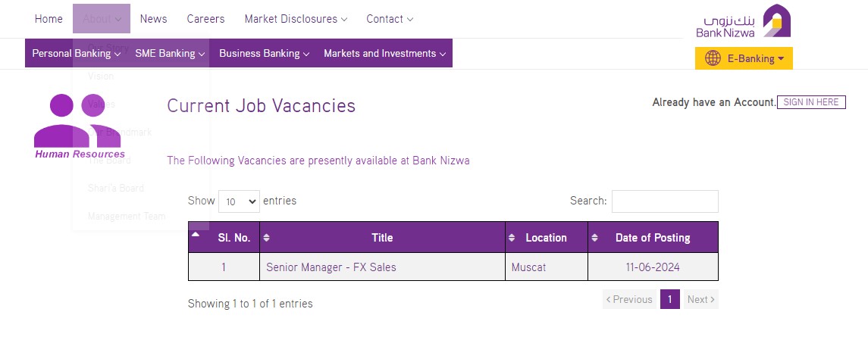The image size is (868, 362).
Task: Sort table by Date of Posting
Action: click(x=653, y=238)
